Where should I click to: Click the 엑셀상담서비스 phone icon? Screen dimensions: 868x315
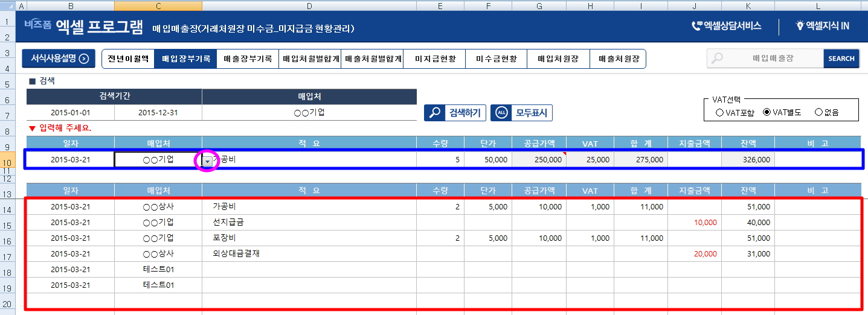(x=696, y=26)
